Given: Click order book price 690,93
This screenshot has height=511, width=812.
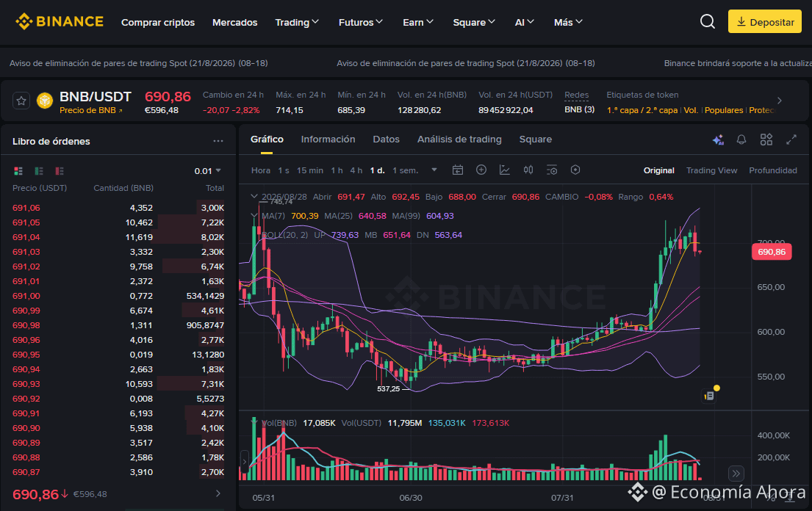Looking at the screenshot, I should tap(26, 384).
